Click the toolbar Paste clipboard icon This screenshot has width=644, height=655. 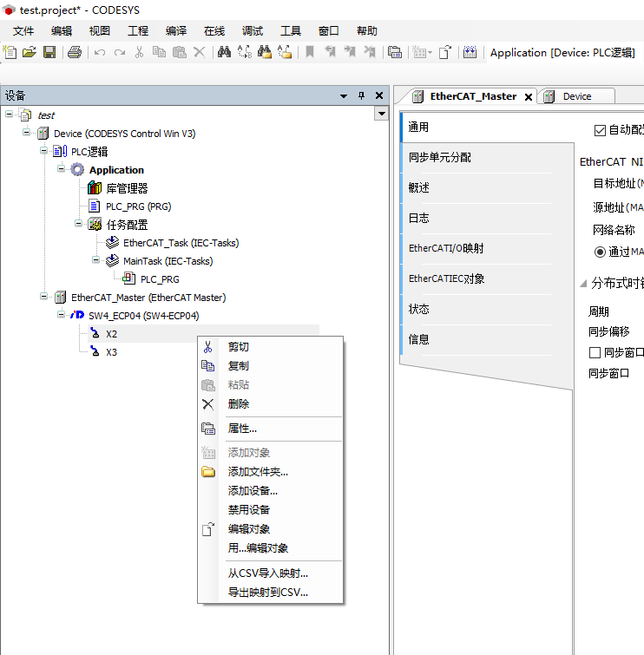click(x=180, y=52)
